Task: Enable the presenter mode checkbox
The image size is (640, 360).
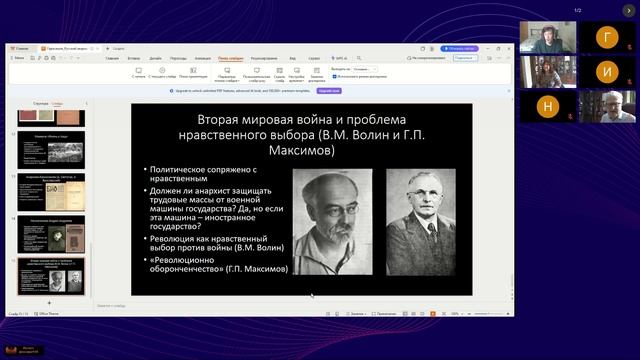Action: pos(334,76)
